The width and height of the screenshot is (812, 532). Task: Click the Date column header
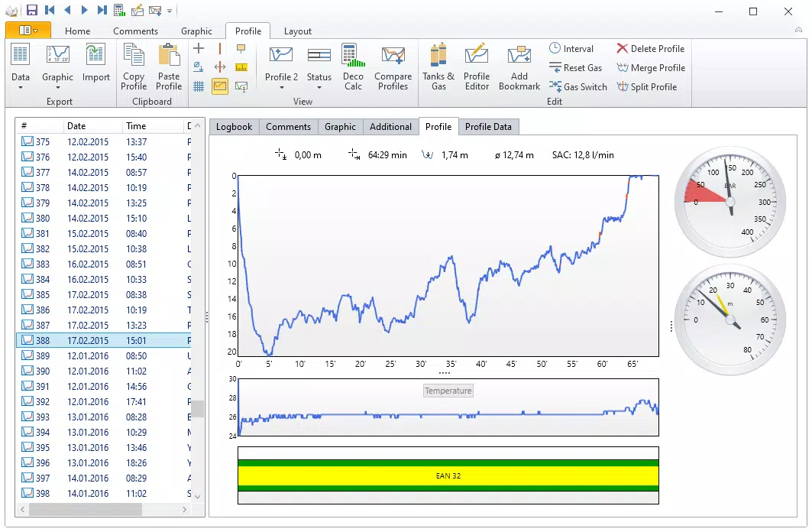92,125
